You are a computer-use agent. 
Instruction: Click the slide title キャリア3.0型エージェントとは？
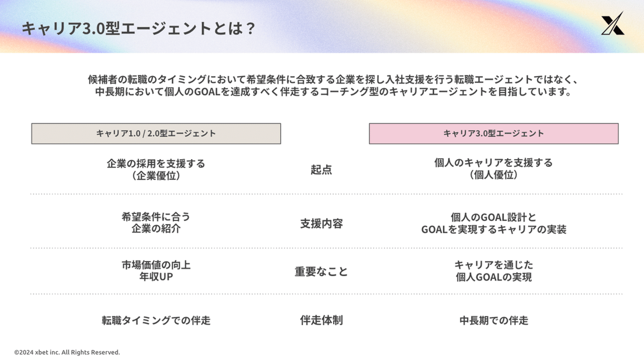tap(139, 29)
